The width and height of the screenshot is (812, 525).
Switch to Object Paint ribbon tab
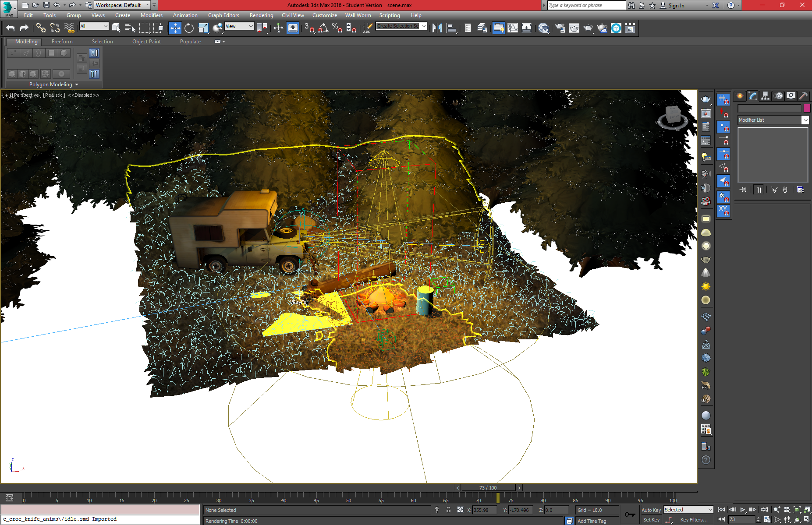coord(146,42)
